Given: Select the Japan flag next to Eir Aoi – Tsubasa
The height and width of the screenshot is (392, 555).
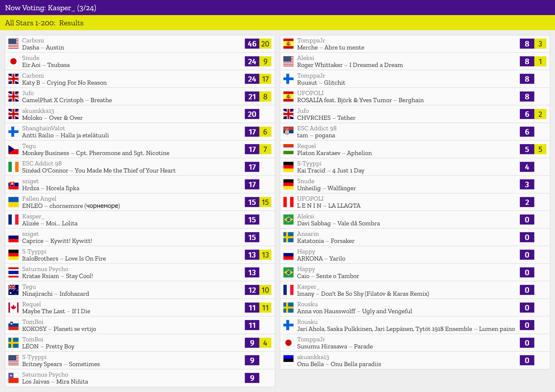Looking at the screenshot, I should coord(13,61).
